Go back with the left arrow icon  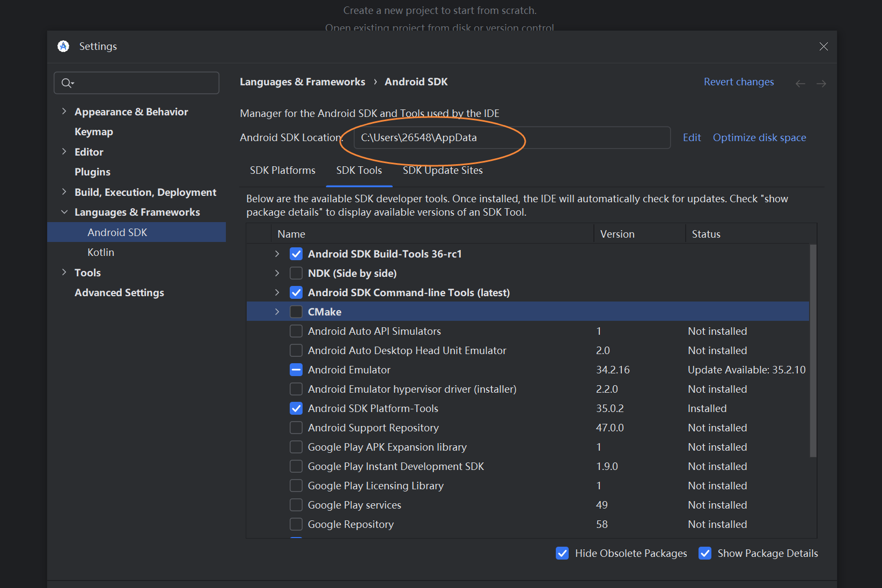pos(800,83)
